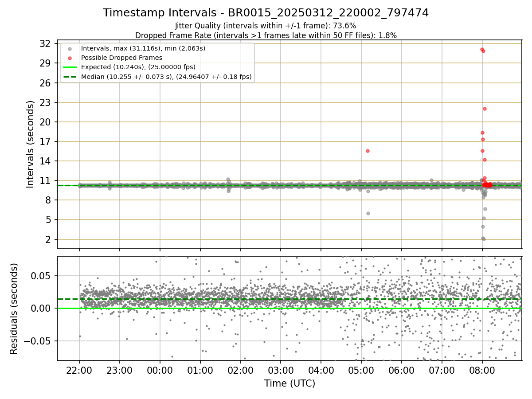Click the plot title Timestamp Intervals - BR0015_20250312_220002_797474
532x399 pixels.
click(x=266, y=13)
